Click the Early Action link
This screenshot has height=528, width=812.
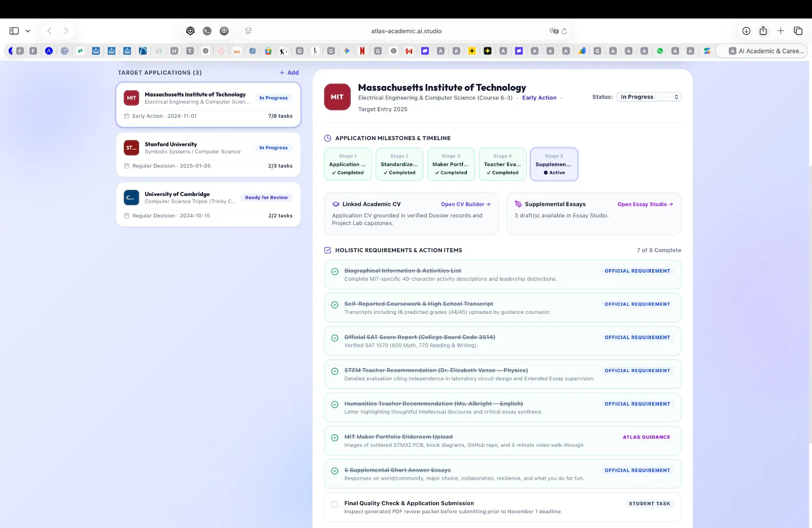click(539, 98)
